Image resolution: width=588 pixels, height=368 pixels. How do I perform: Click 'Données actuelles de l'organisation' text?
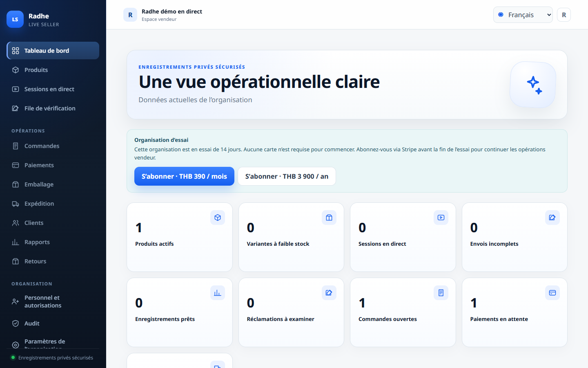point(195,100)
